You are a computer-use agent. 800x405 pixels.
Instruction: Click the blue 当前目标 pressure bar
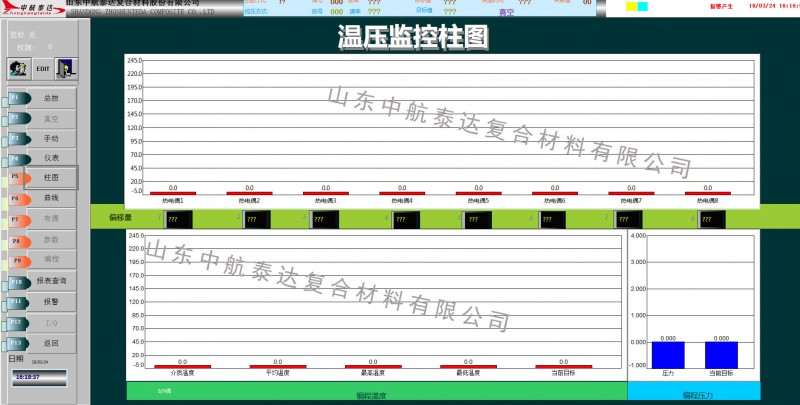tap(721, 355)
